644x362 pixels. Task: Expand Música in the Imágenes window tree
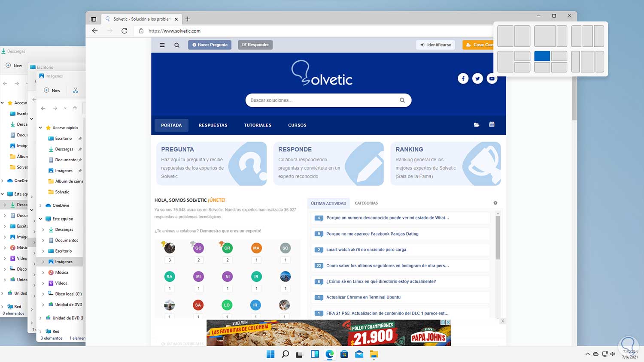tap(43, 272)
